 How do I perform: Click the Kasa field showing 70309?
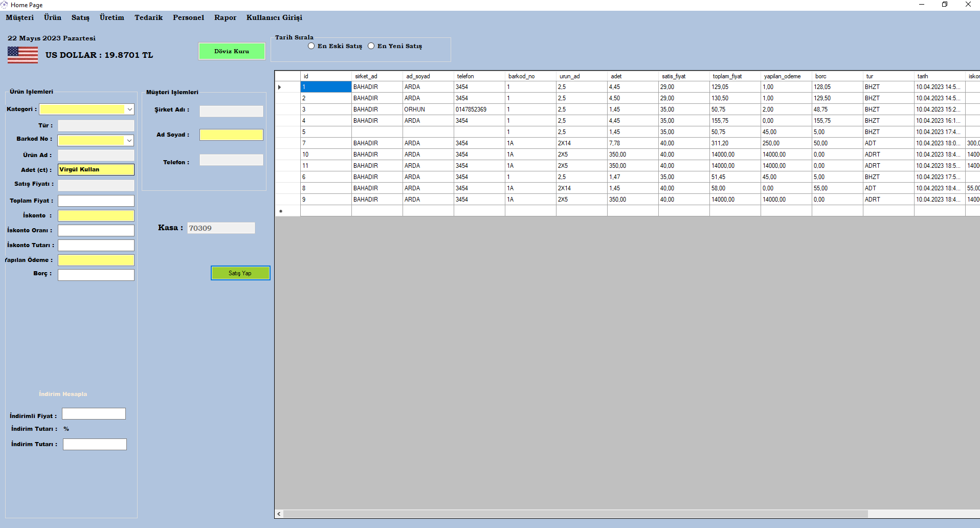(221, 228)
